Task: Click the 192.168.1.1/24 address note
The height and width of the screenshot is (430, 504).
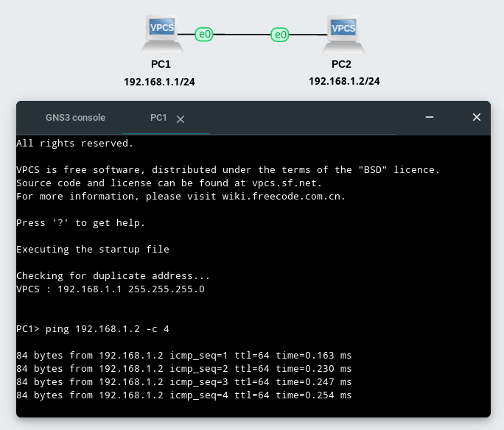Action: tap(159, 82)
